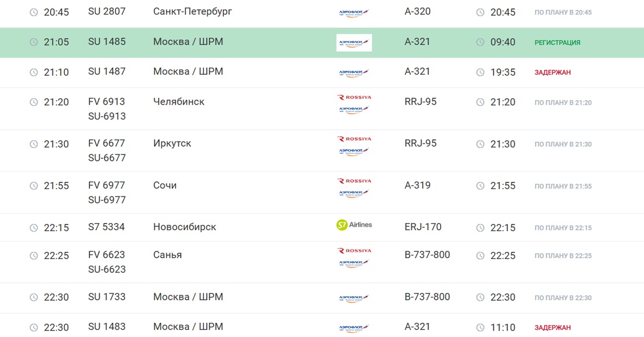Open flight SU 1485 details

click(107, 42)
